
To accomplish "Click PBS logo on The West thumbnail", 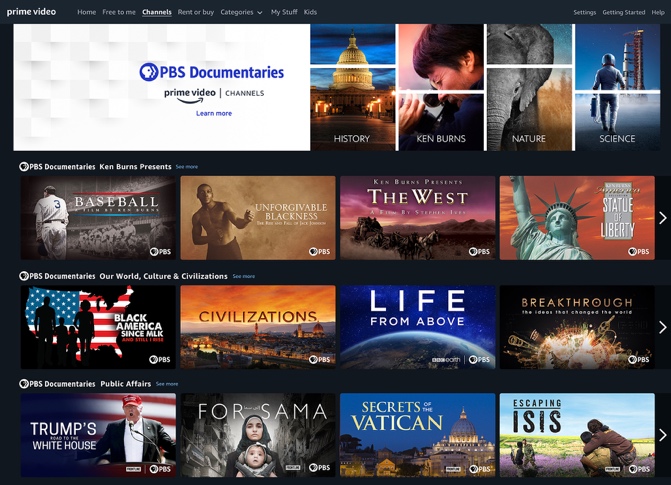I will pos(480,252).
